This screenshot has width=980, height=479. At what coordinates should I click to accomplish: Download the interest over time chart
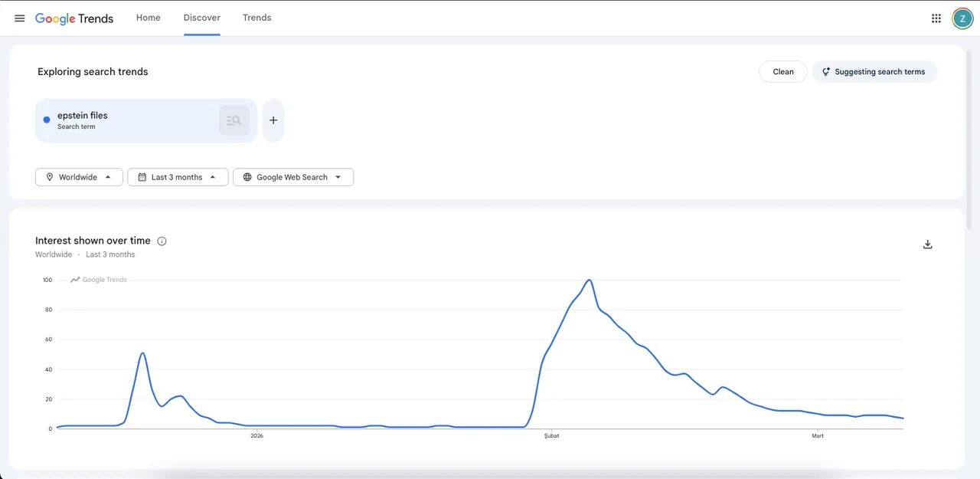pos(927,244)
